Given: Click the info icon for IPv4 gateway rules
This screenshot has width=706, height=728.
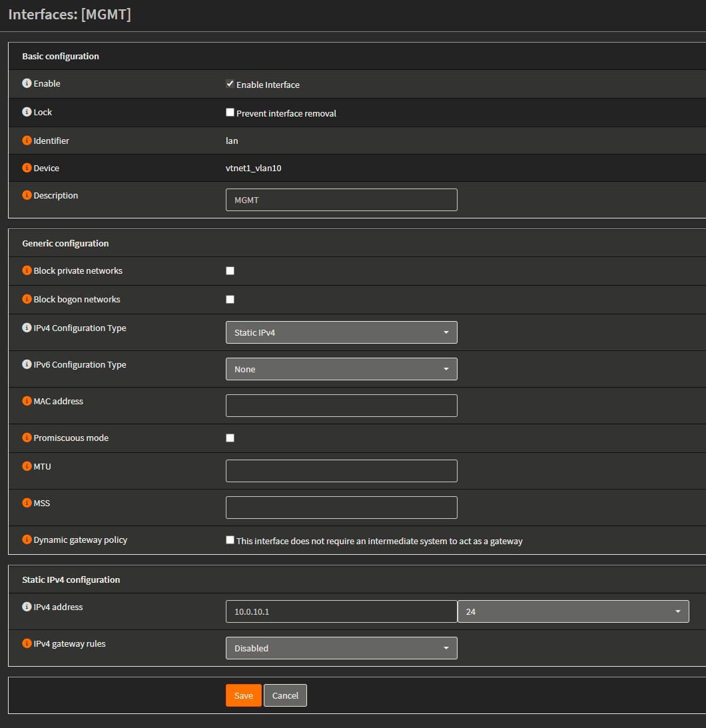Looking at the screenshot, I should tap(27, 643).
